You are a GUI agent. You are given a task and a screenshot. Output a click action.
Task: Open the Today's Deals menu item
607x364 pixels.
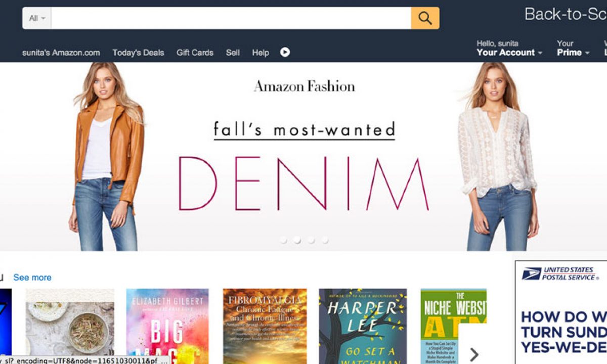(x=138, y=53)
